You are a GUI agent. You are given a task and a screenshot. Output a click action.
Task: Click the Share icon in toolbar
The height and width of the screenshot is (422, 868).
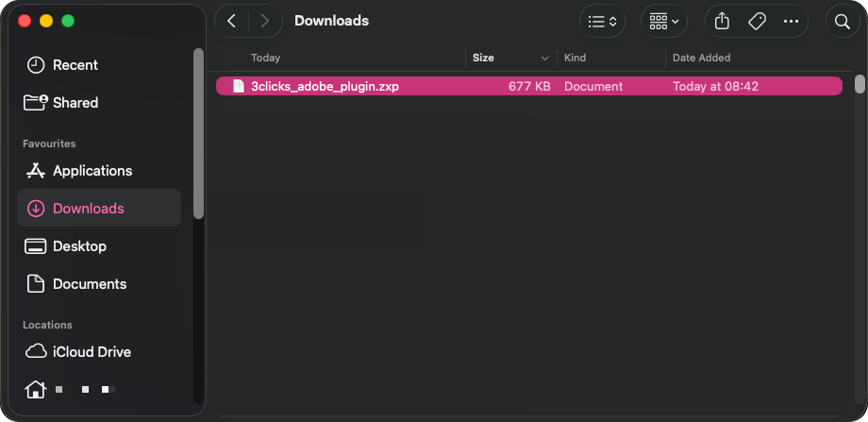tap(722, 21)
